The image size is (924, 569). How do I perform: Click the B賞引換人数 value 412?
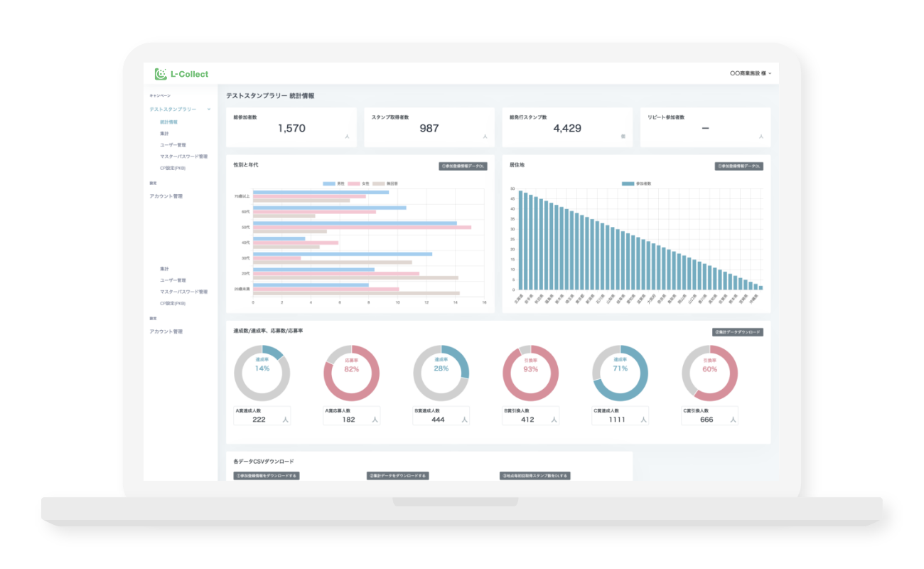pos(527,420)
